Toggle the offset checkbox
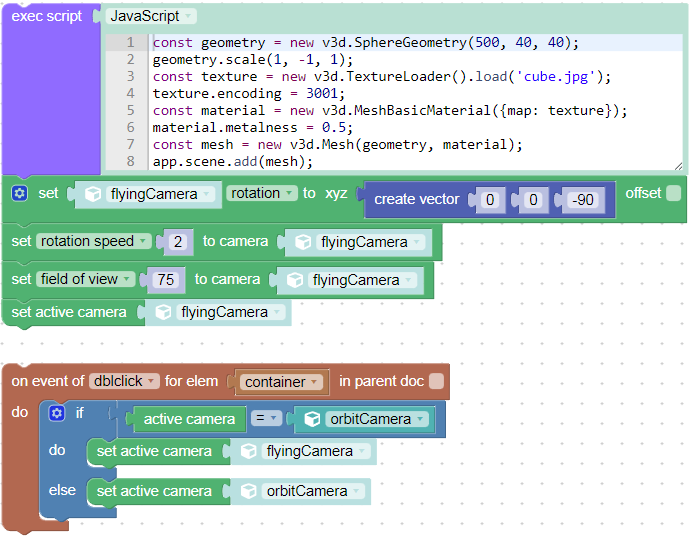 pyautogui.click(x=674, y=193)
